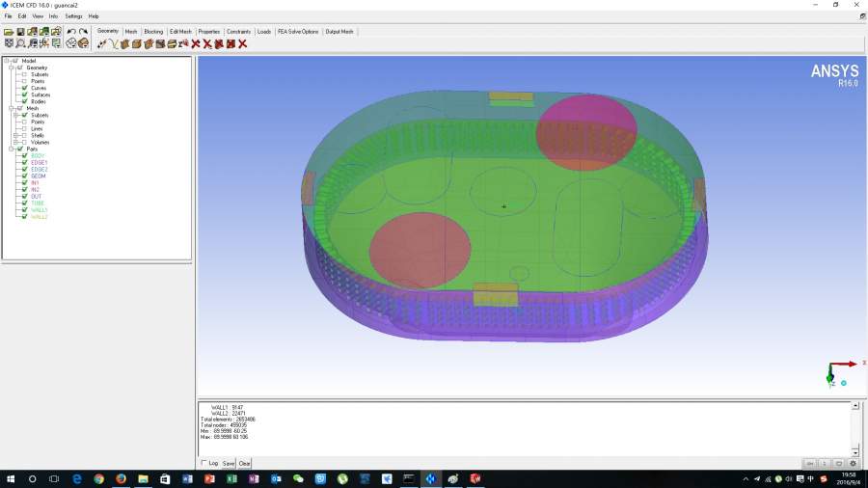The width and height of the screenshot is (868, 488).
Task: Click the Refresh display icon
Action: pyautogui.click(x=56, y=43)
